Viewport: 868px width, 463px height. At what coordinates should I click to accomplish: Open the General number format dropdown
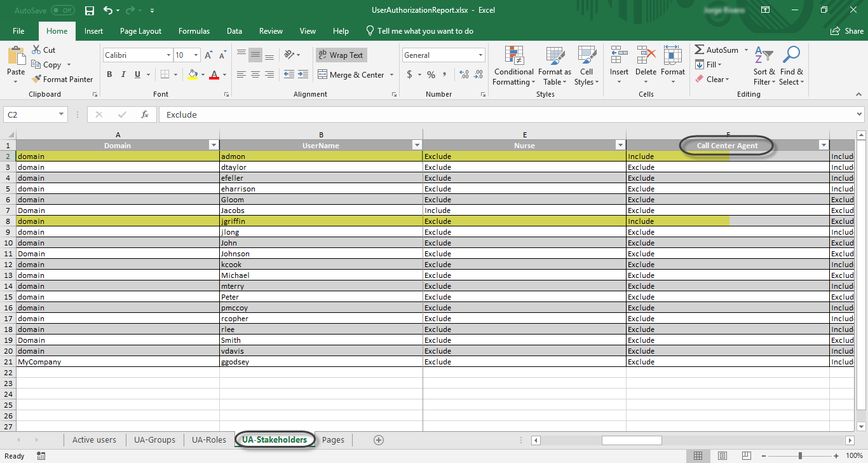point(480,55)
